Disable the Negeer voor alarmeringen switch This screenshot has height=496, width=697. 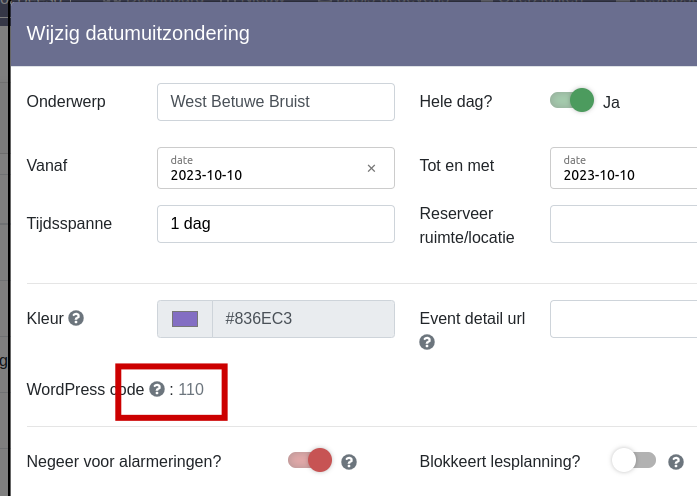(x=310, y=460)
